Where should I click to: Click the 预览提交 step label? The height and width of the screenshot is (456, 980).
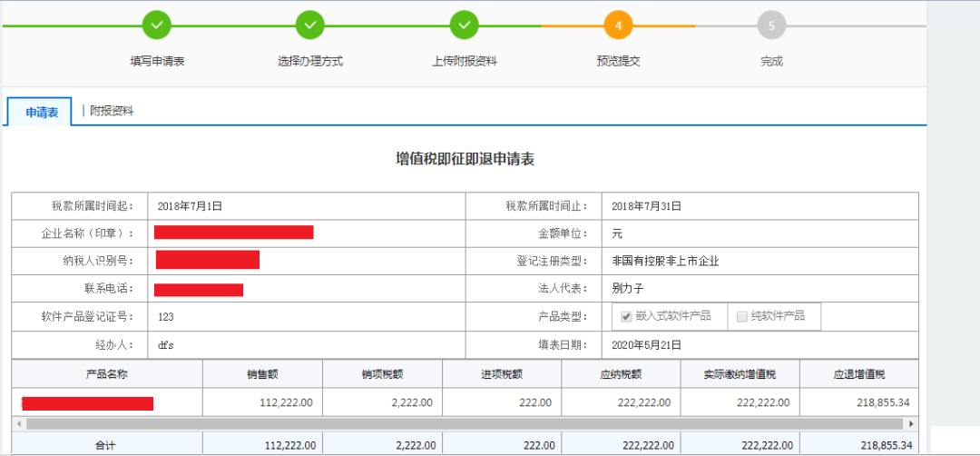[x=618, y=62]
